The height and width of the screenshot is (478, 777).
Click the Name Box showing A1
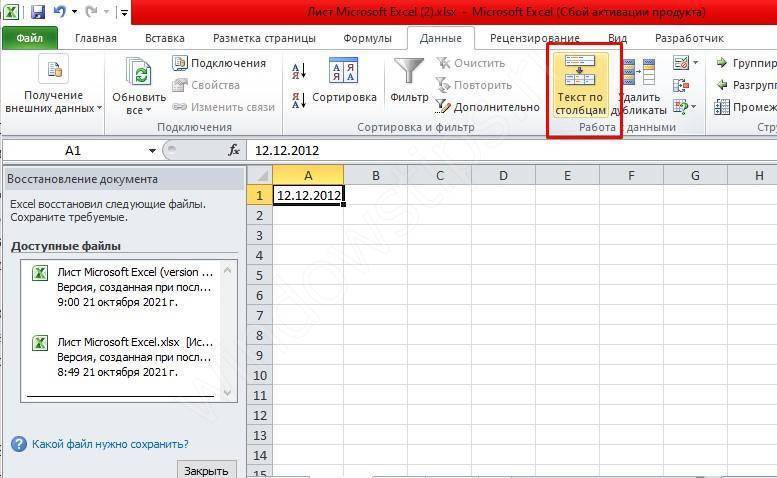(73, 151)
